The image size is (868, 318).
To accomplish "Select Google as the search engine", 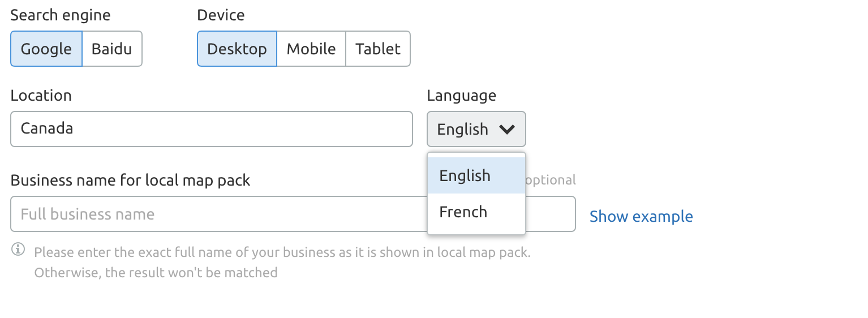I will tap(46, 49).
